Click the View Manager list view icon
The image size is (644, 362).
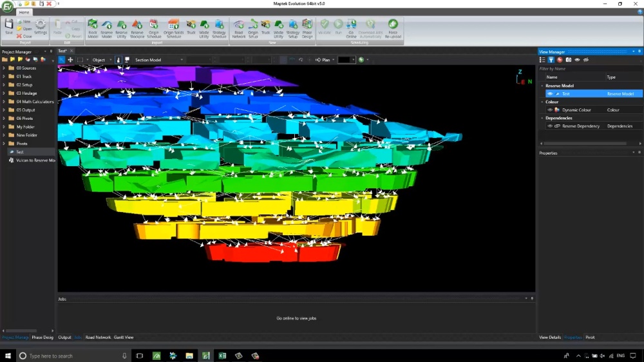click(x=542, y=60)
